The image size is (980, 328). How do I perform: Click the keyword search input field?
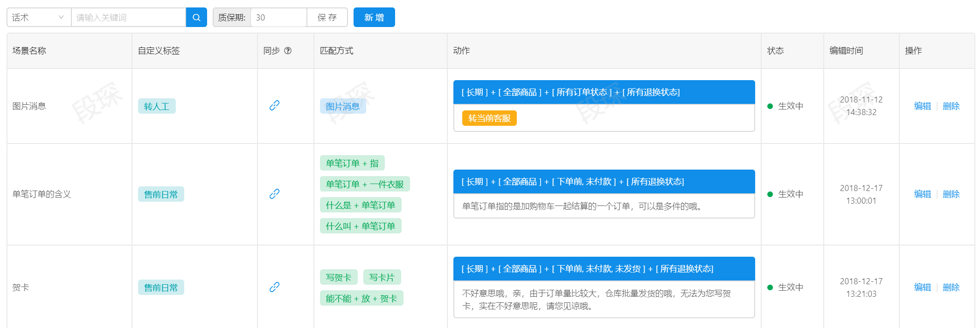(128, 17)
